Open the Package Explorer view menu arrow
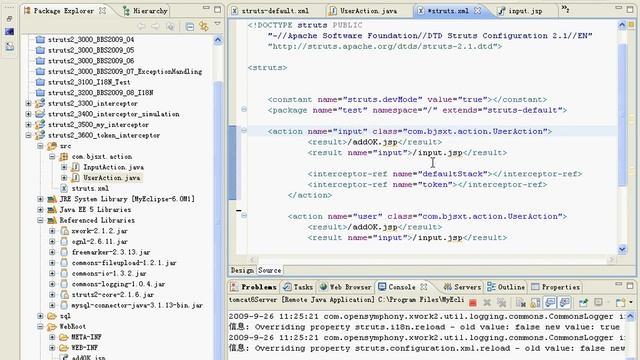 (218, 24)
